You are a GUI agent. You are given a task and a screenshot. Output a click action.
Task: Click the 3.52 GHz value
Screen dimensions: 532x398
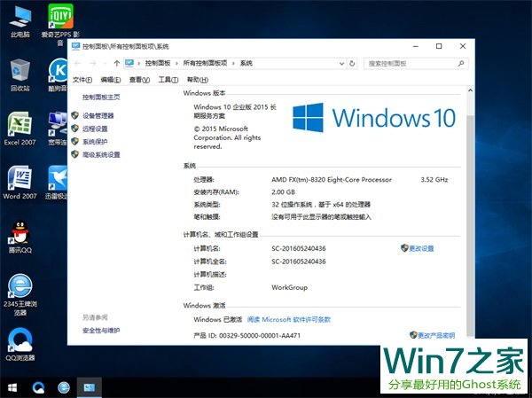point(434,179)
